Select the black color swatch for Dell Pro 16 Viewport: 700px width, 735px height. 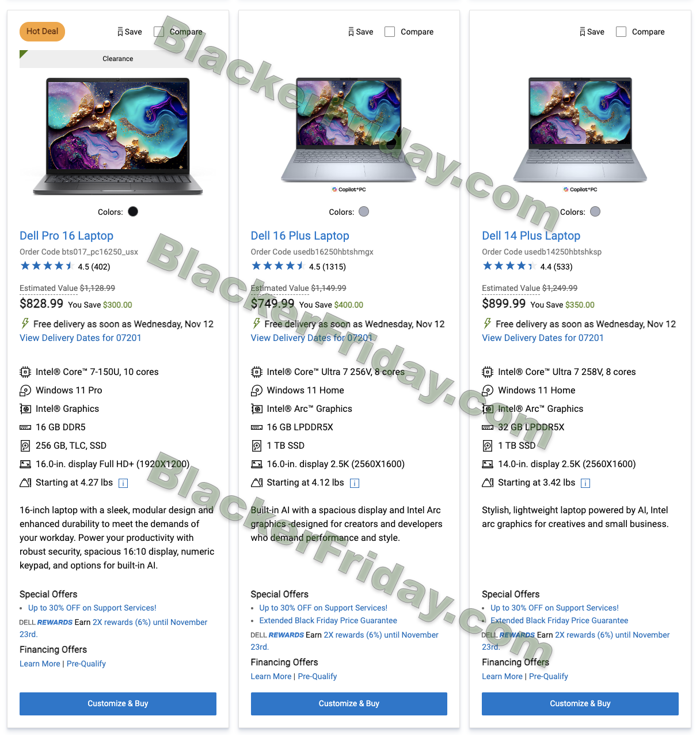[x=133, y=211]
